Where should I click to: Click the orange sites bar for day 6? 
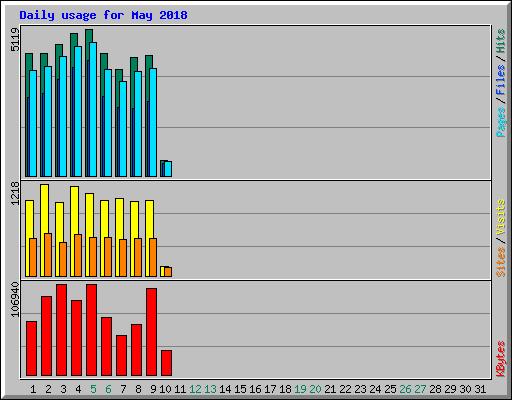pos(108,257)
